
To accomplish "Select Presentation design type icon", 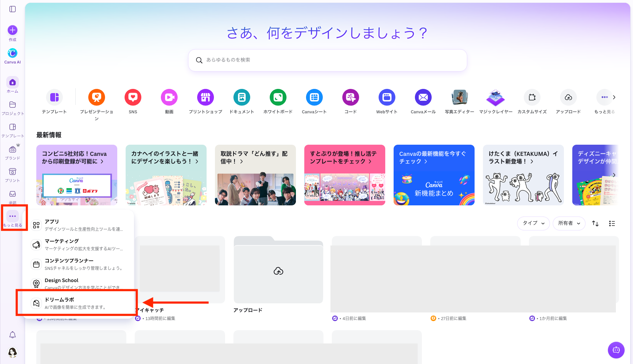I will click(97, 97).
